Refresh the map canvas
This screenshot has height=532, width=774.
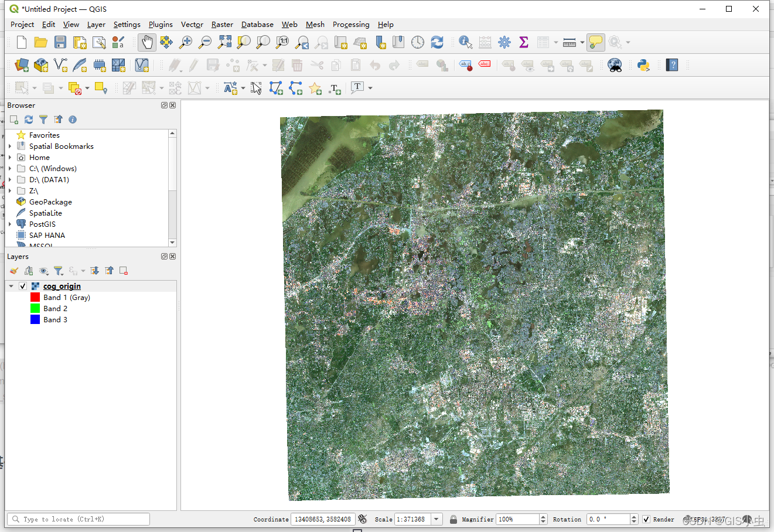tap(437, 42)
